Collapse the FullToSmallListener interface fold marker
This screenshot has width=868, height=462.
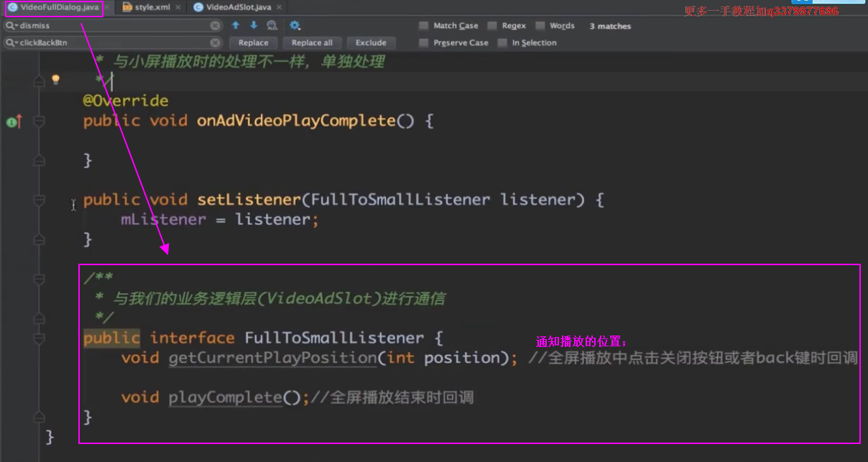[40, 338]
